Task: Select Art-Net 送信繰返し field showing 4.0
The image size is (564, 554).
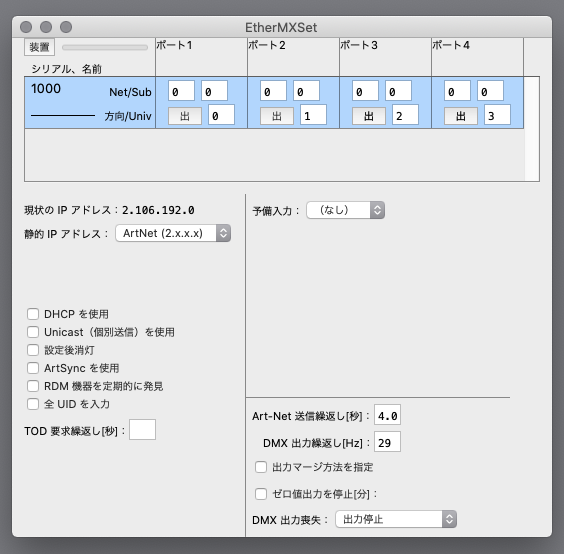Action: click(387, 415)
